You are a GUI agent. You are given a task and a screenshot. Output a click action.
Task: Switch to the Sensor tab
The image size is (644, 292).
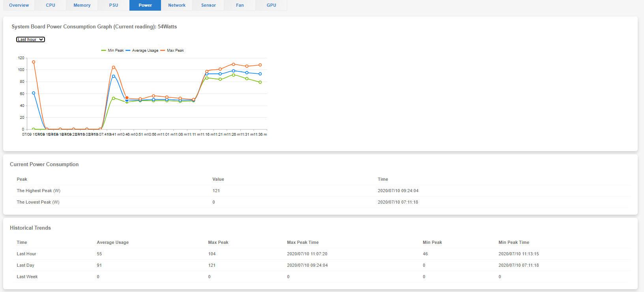[208, 5]
